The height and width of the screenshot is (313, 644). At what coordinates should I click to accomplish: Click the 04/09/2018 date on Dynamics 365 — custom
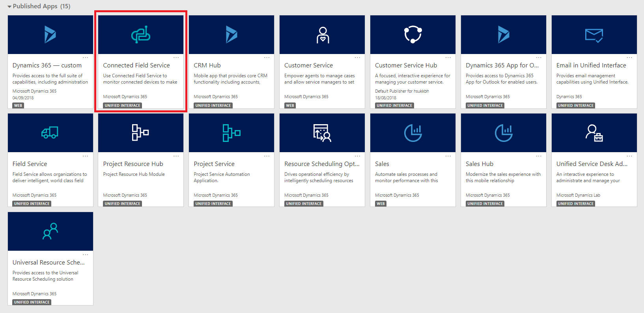tap(23, 98)
